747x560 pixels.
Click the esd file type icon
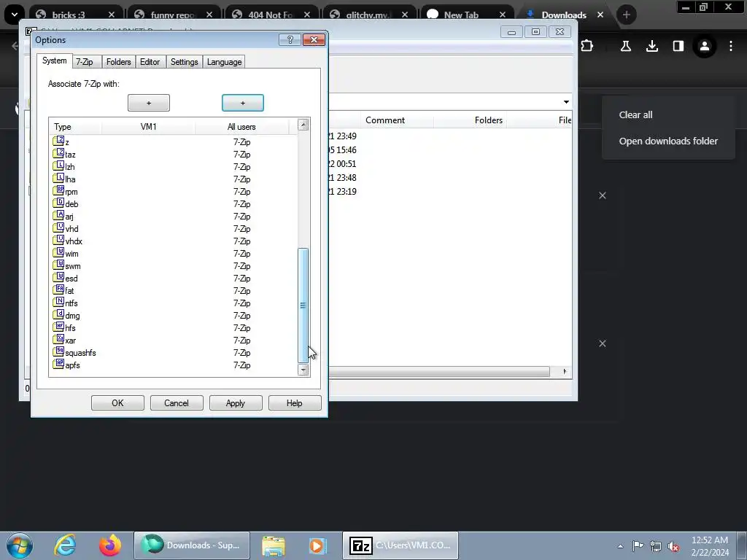[58, 278]
